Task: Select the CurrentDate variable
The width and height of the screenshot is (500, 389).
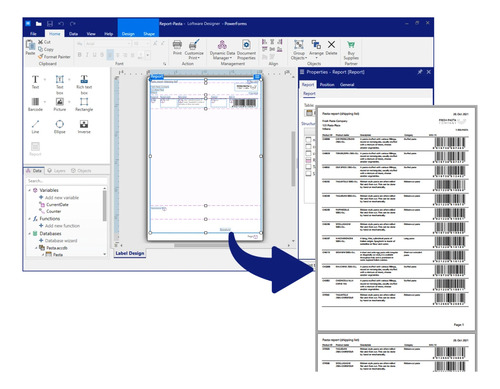Action: click(x=54, y=205)
